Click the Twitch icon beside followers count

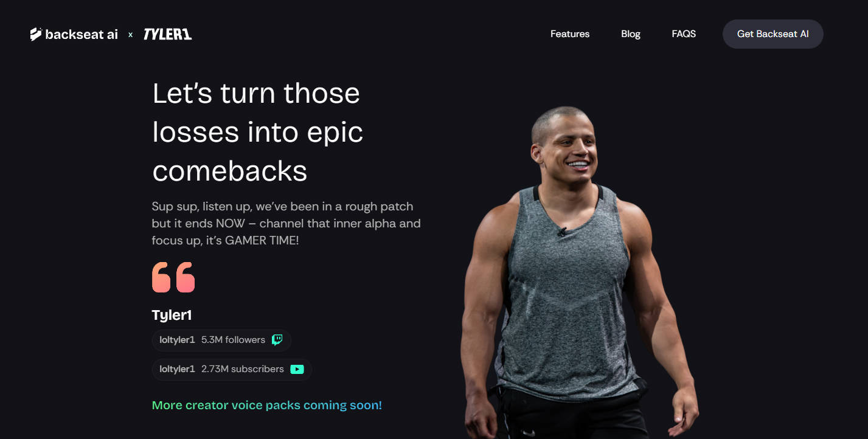tap(277, 340)
